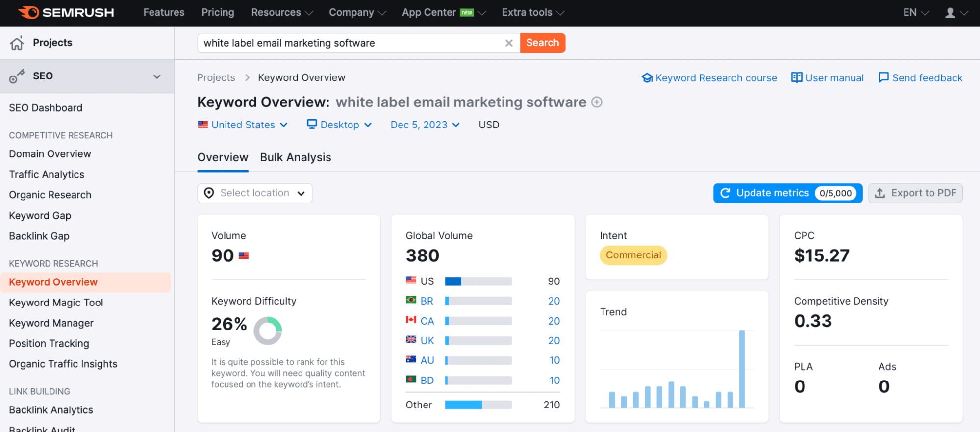Select Keyword Overview in sidebar
The image size is (980, 432).
[86, 282]
